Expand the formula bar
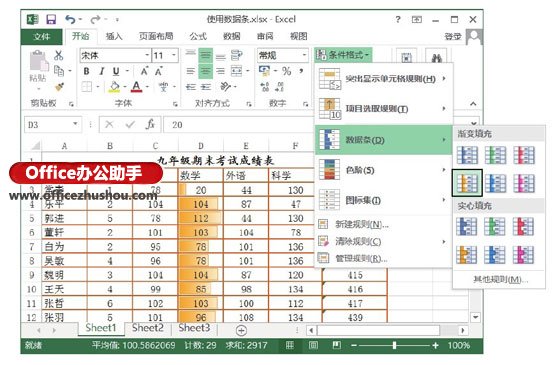Viewport: 560px width, 365px height. [474, 123]
